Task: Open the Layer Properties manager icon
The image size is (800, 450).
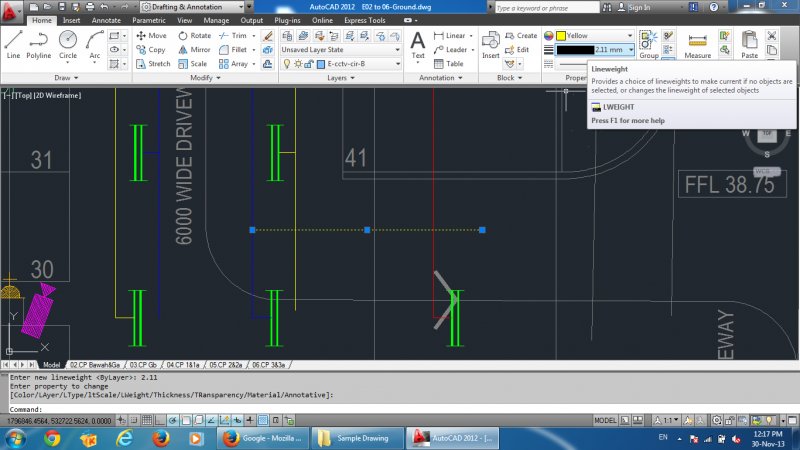Action: click(287, 35)
